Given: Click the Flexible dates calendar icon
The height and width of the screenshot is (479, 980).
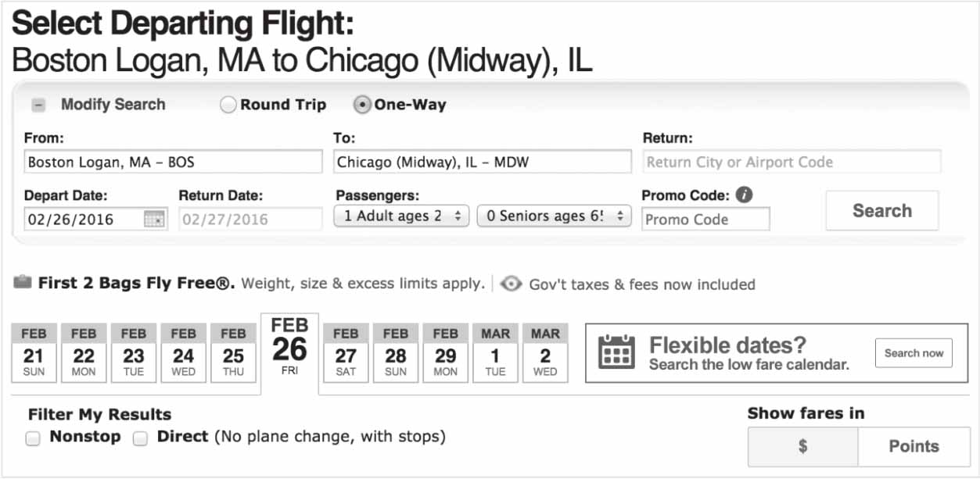Looking at the screenshot, I should 616,352.
